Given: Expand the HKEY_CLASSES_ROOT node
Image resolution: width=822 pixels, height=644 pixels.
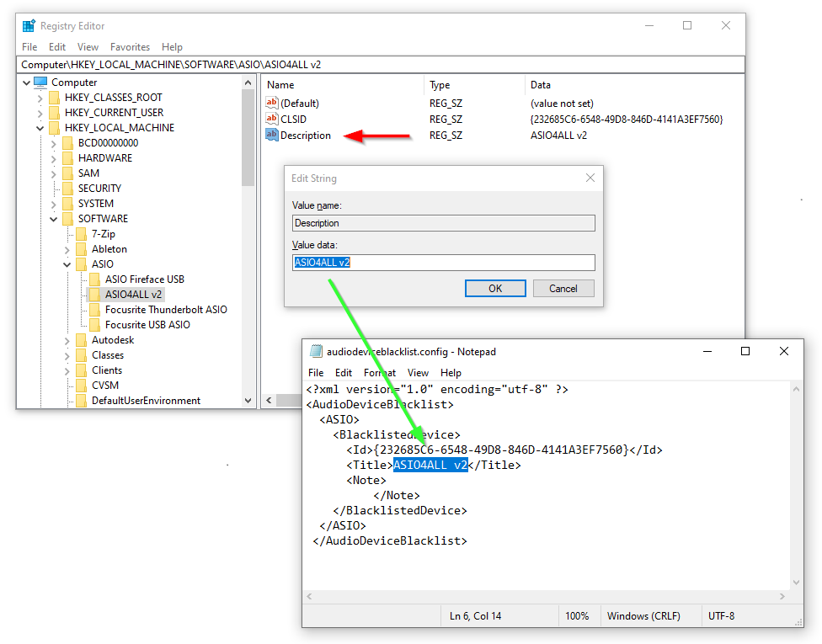Looking at the screenshot, I should click(40, 98).
